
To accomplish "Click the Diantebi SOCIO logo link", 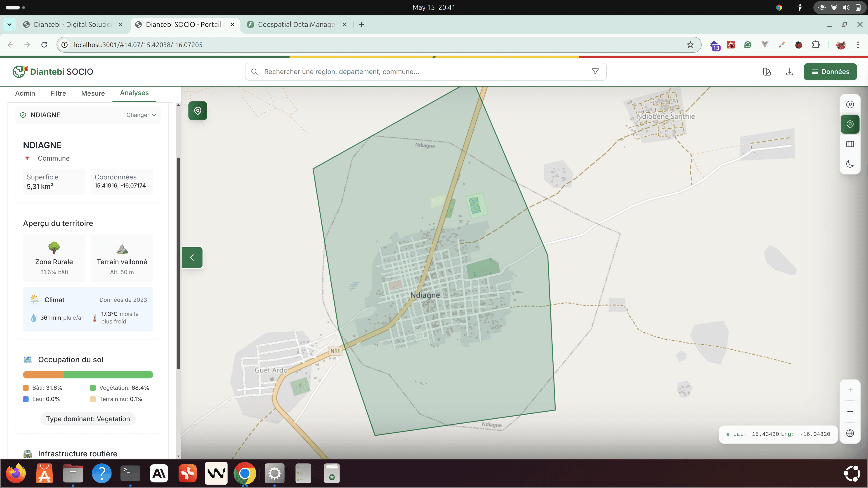I will (x=53, y=72).
